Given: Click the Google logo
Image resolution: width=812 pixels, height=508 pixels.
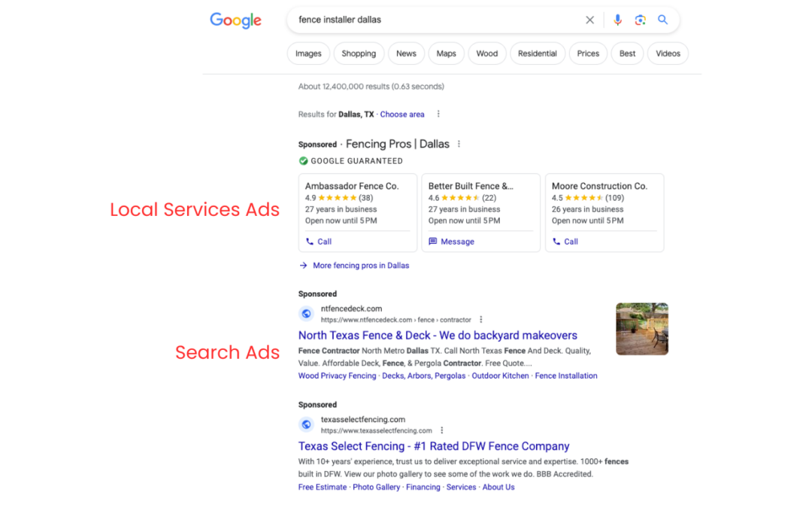Looking at the screenshot, I should [x=235, y=20].
